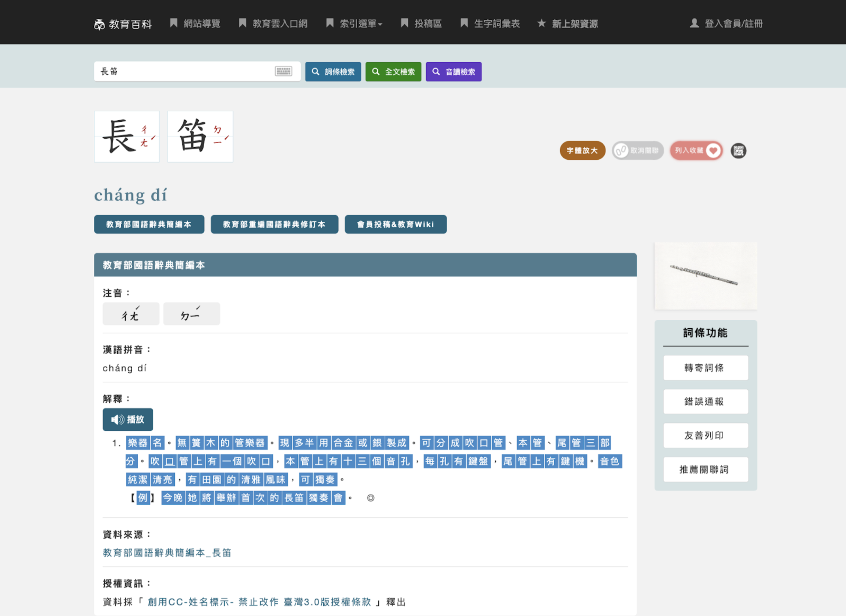Click the heart icon to favorite the entry

pos(713,151)
